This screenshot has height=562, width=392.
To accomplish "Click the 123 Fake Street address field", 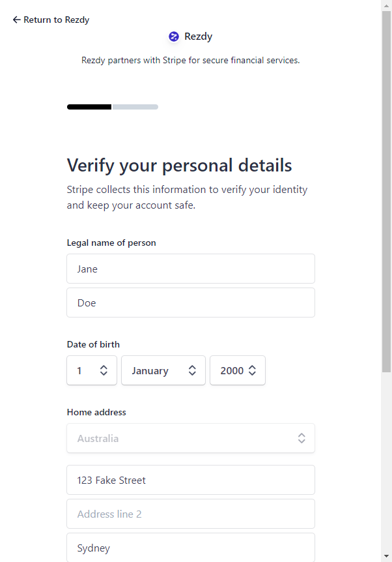I will coord(191,480).
